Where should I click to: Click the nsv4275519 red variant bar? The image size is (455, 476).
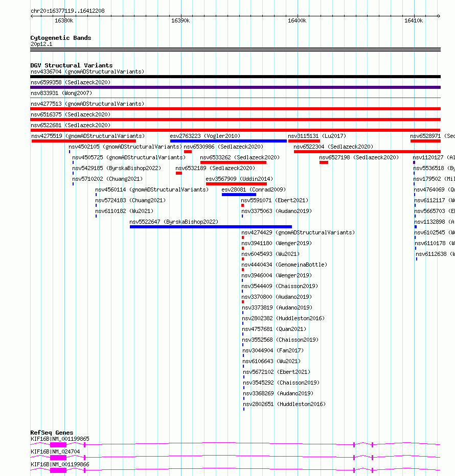[83, 141]
